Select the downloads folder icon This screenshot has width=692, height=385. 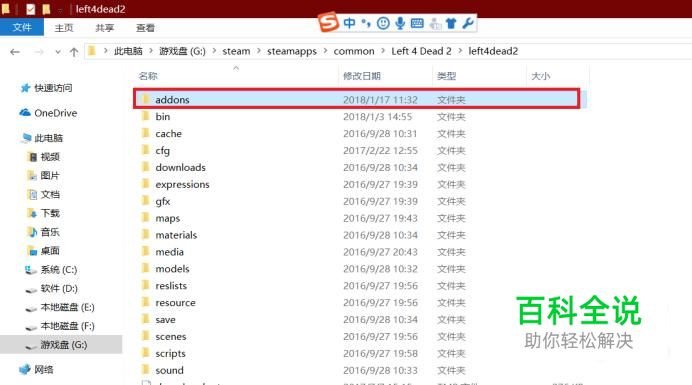click(146, 167)
